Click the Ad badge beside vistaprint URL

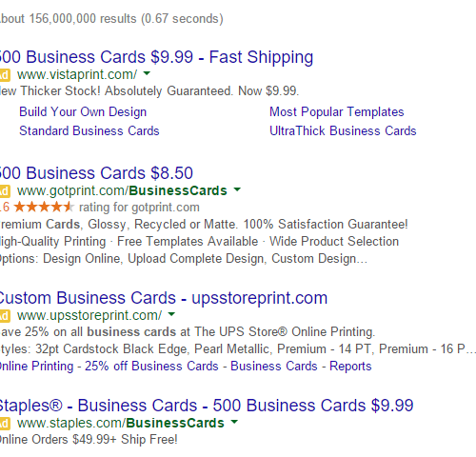5,75
